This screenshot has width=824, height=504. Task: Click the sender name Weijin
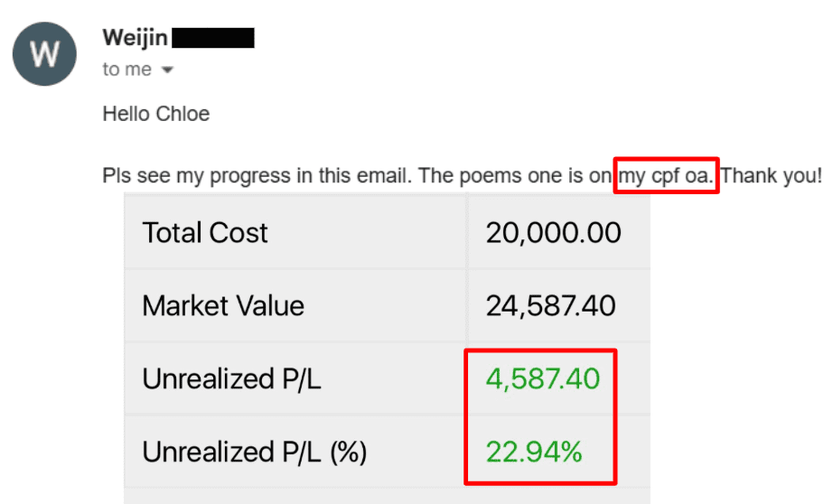point(135,38)
